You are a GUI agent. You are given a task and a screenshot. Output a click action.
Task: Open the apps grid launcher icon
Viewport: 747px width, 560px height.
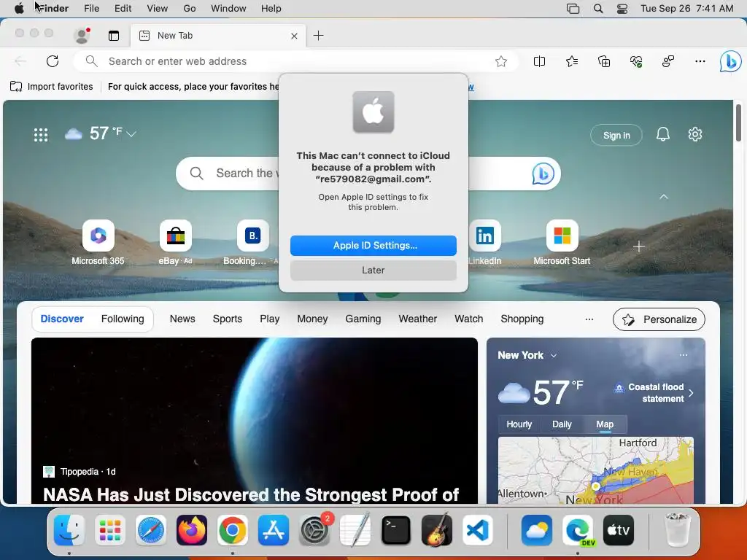pyautogui.click(x=41, y=135)
